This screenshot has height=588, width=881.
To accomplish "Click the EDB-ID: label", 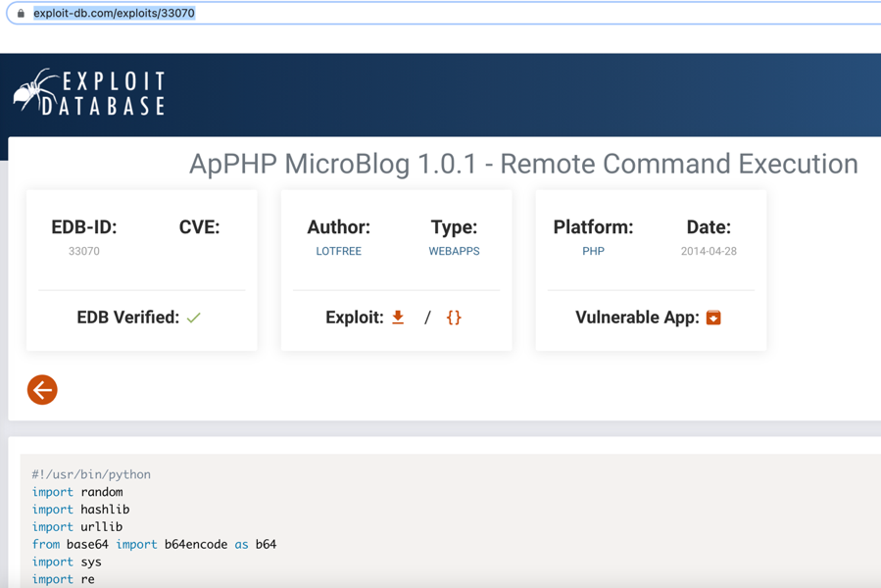I will [x=84, y=227].
